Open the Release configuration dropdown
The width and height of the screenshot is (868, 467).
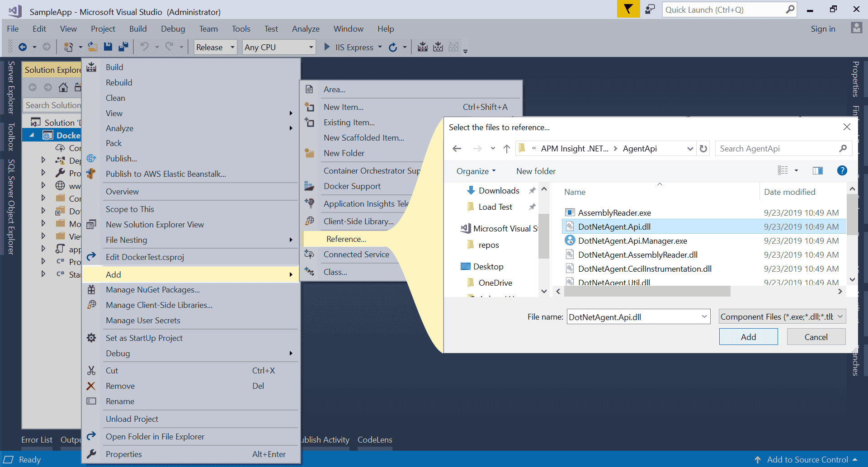pos(215,47)
